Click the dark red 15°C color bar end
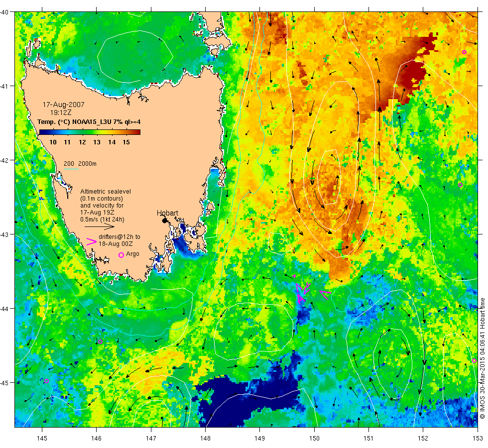 coord(138,132)
